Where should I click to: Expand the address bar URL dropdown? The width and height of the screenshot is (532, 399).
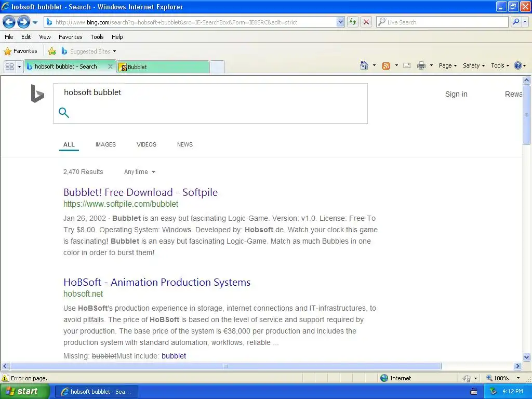click(x=340, y=22)
